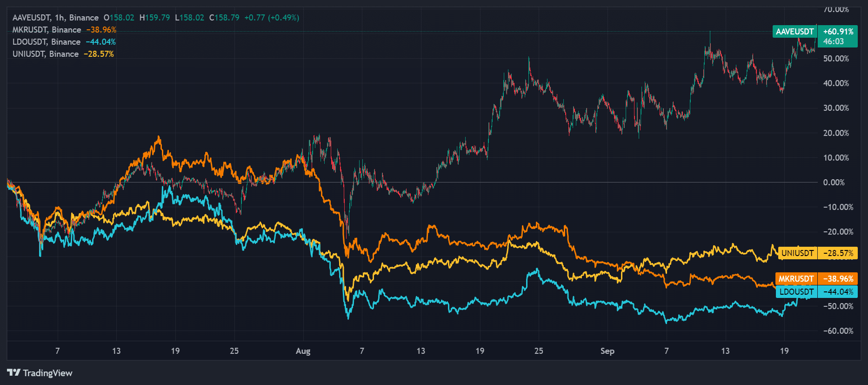Image resolution: width=868 pixels, height=385 pixels.
Task: Click the 20.00% level on the percent axis
Action: [x=836, y=133]
